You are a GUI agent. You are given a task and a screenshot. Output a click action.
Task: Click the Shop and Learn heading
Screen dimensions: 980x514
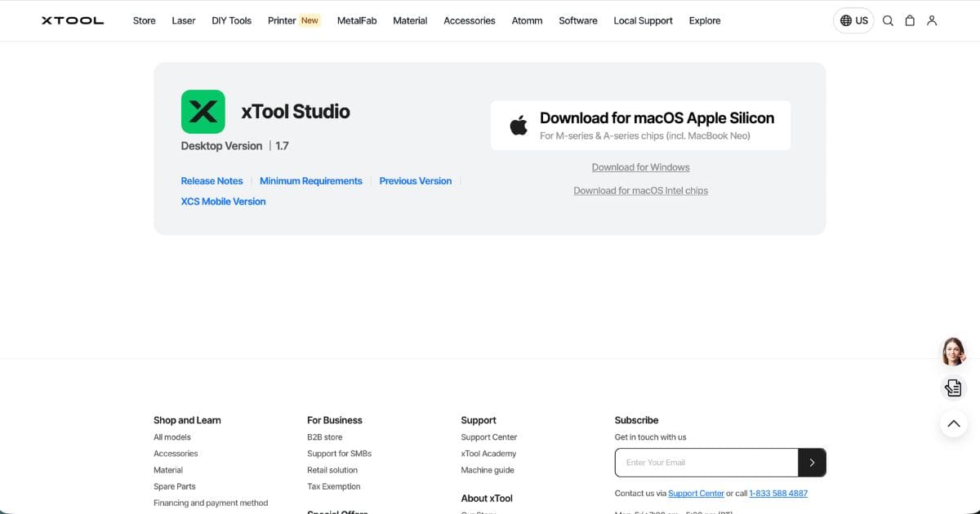pyautogui.click(x=187, y=420)
